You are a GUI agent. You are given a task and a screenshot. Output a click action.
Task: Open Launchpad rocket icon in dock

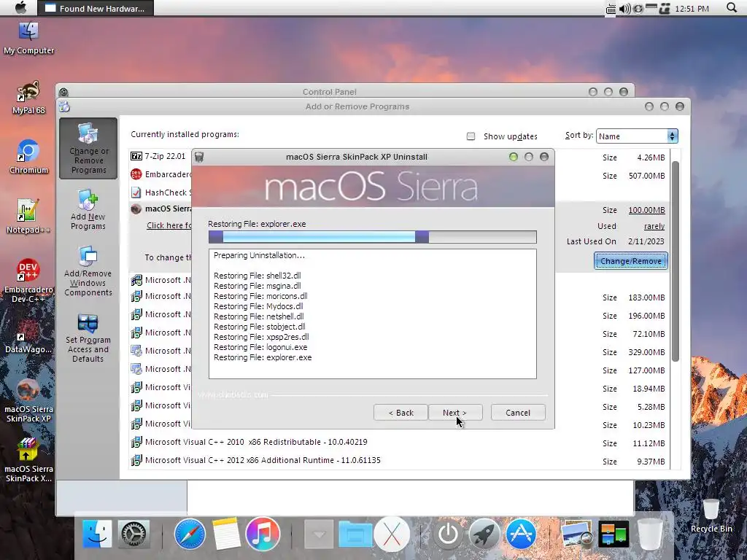click(x=484, y=534)
